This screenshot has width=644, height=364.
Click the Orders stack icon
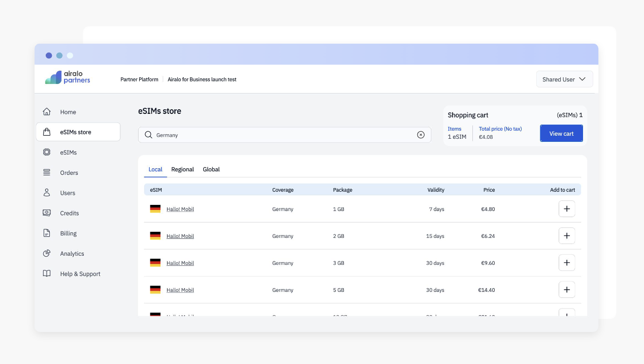[x=47, y=172]
